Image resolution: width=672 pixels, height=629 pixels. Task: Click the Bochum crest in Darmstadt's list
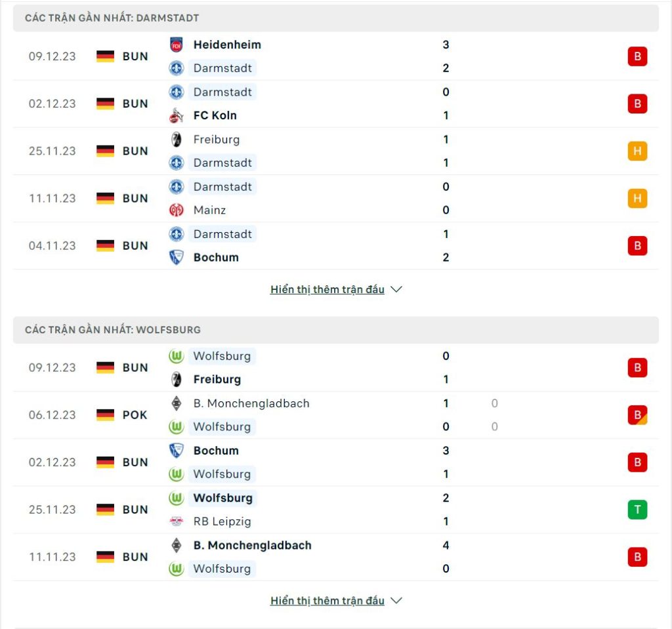click(x=176, y=258)
